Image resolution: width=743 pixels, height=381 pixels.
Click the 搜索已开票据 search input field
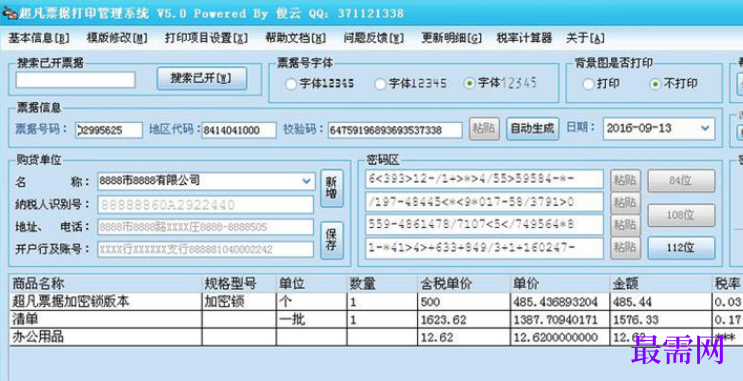point(75,80)
